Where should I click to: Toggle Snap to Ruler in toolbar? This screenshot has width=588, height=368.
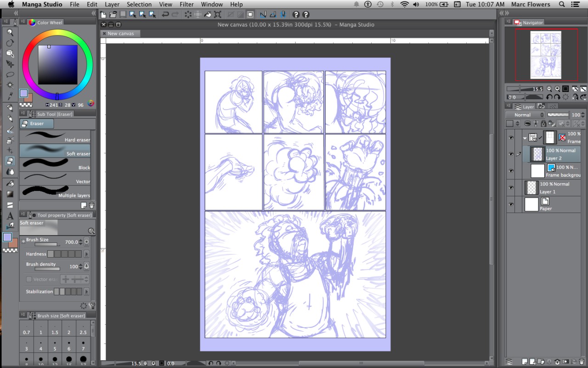pyautogui.click(x=263, y=15)
